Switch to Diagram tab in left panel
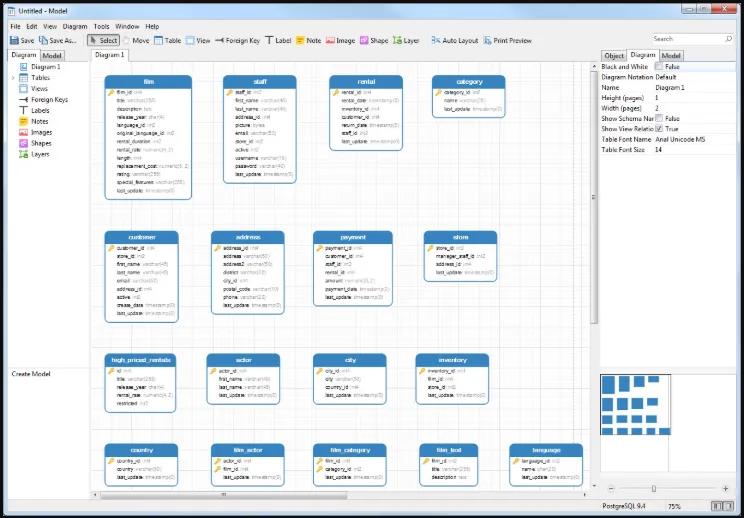The width and height of the screenshot is (744, 518). (x=24, y=55)
